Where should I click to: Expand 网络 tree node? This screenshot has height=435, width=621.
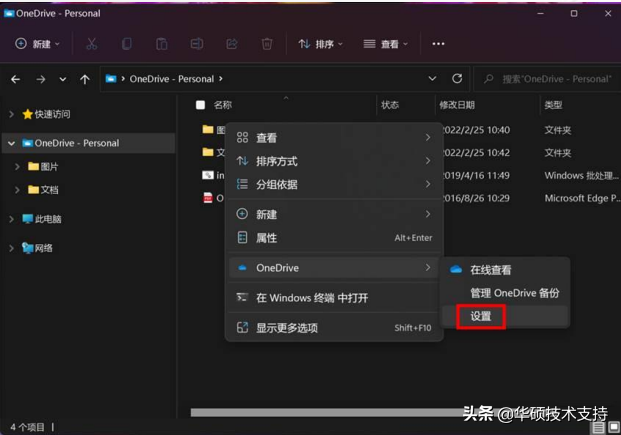pyautogui.click(x=11, y=248)
